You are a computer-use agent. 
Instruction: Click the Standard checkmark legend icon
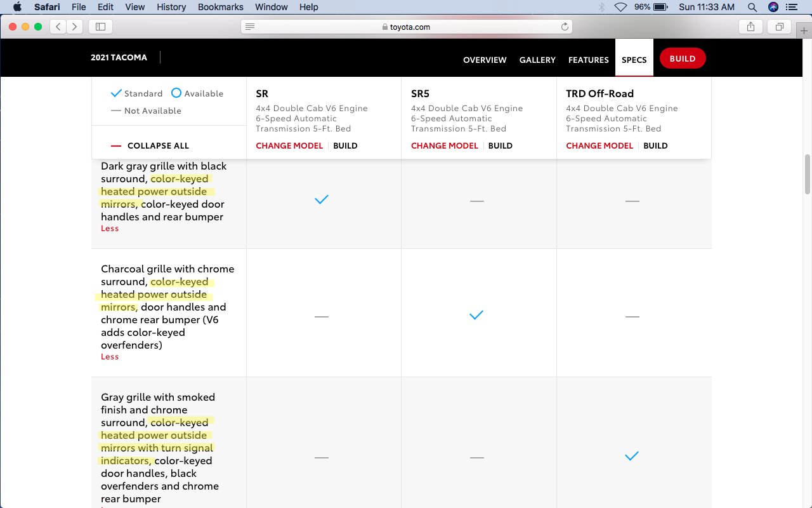tap(116, 93)
